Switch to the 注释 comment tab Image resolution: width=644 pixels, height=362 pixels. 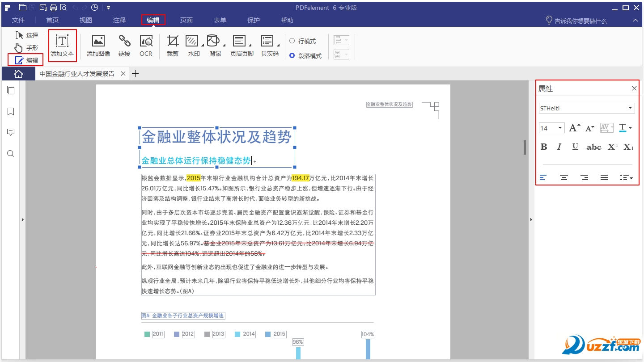[x=119, y=20]
